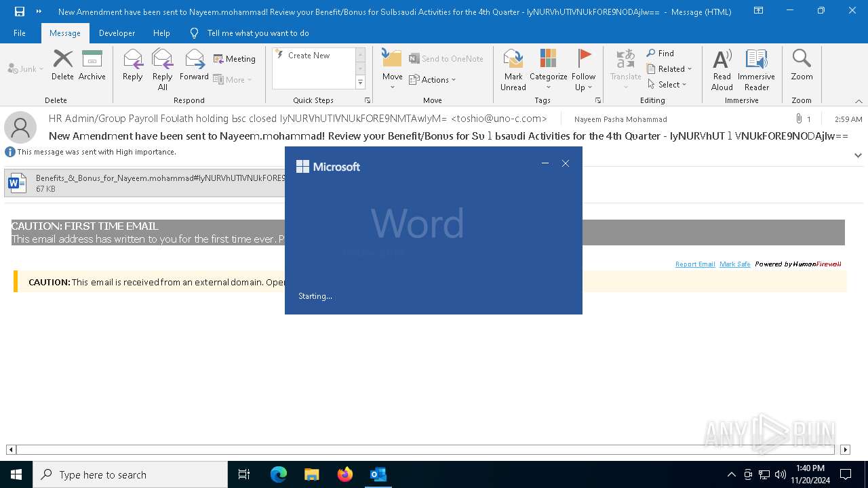The image size is (868, 488).
Task: Click Find in Editing group
Action: 660,53
